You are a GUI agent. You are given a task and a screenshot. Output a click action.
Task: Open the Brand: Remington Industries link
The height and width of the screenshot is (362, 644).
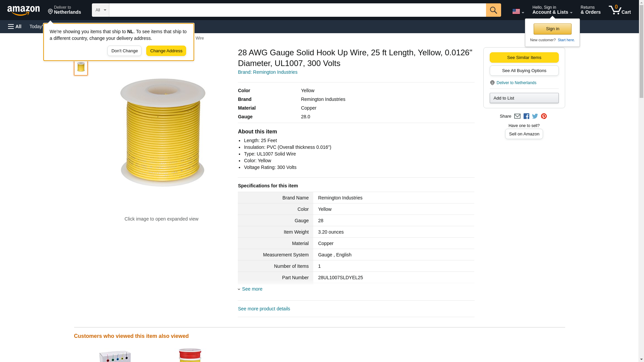267,72
